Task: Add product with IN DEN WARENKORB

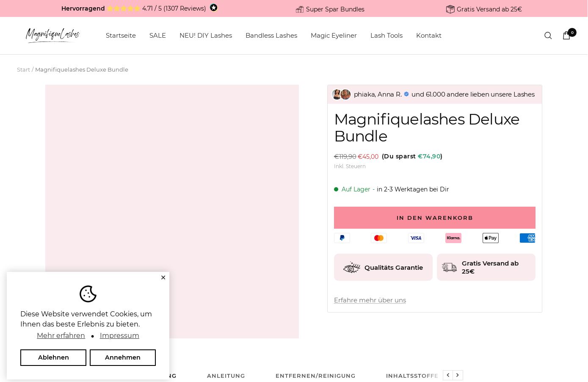Action: (x=435, y=218)
